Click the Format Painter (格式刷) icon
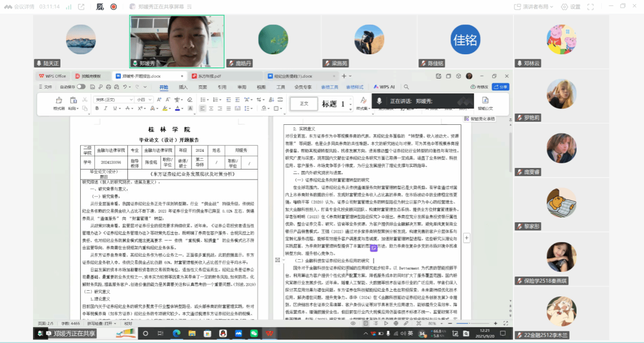 click(x=59, y=100)
